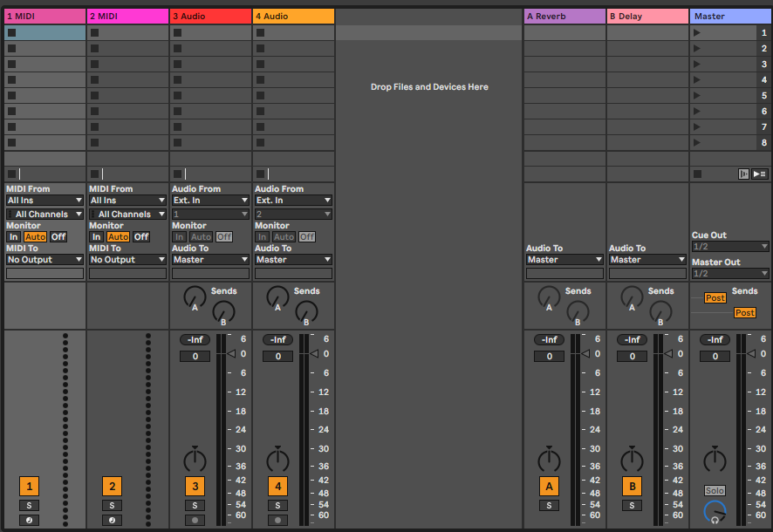Expand the Master Out 1/2 dropdown
This screenshot has height=532, width=773.
coord(730,274)
